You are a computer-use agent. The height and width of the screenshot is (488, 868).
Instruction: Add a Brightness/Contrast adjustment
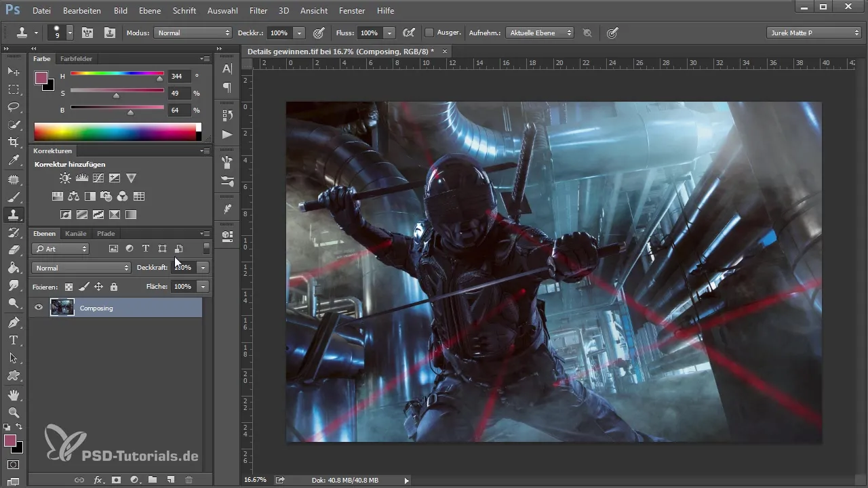(x=65, y=178)
